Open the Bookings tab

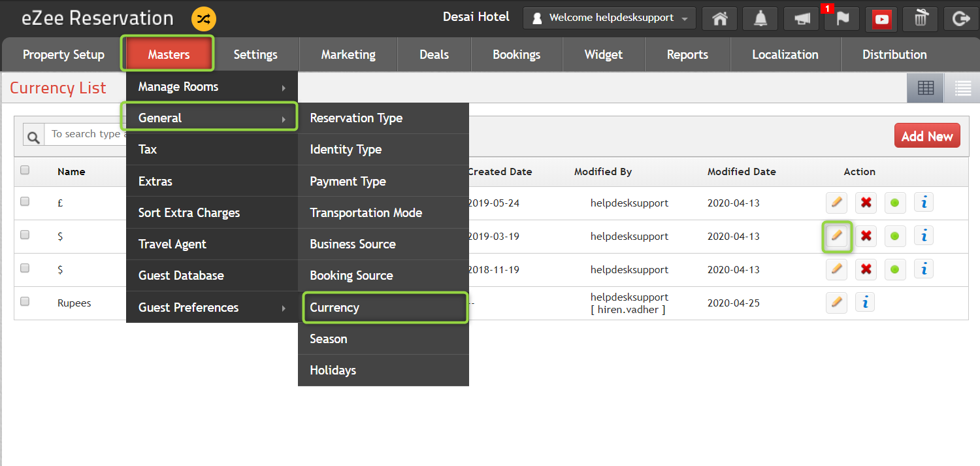point(517,55)
